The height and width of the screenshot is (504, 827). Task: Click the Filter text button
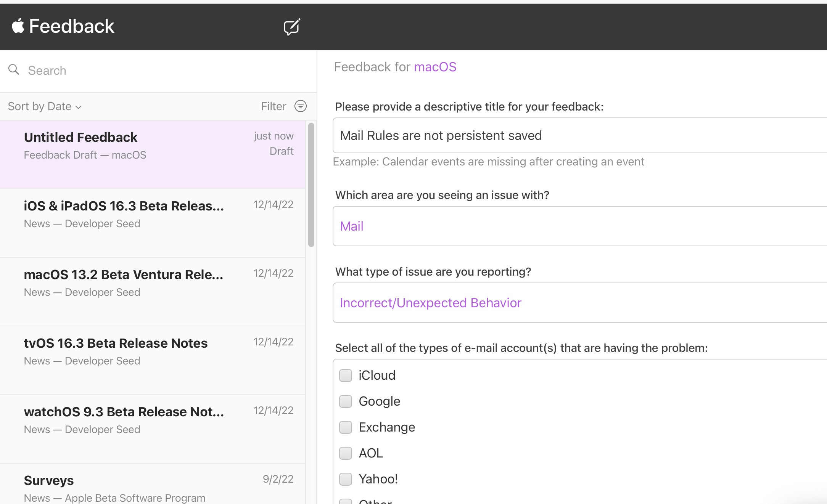[274, 106]
